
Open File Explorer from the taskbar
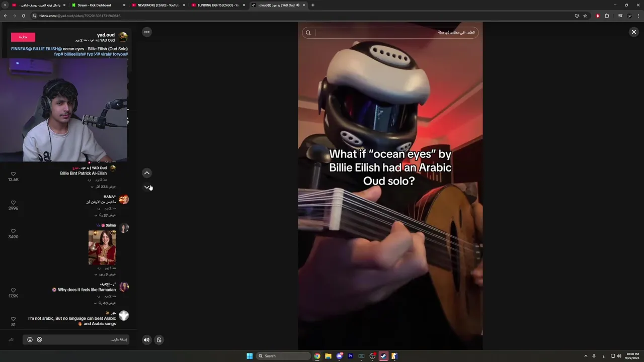(x=328, y=356)
